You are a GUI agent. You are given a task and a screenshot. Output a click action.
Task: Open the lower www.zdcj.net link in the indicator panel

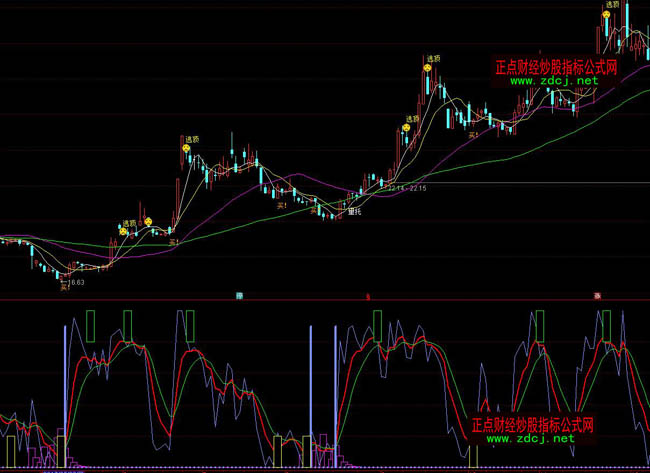[531, 438]
